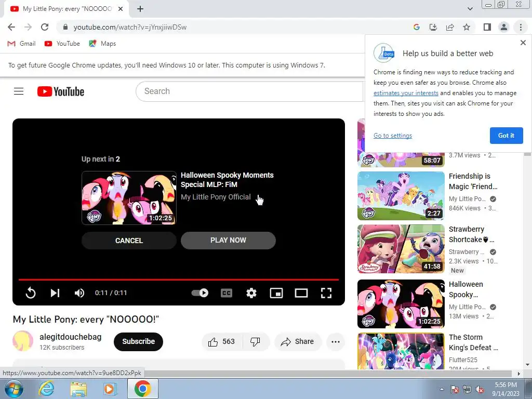Dislike this video
Image resolution: width=532 pixels, height=399 pixels.
(x=255, y=342)
